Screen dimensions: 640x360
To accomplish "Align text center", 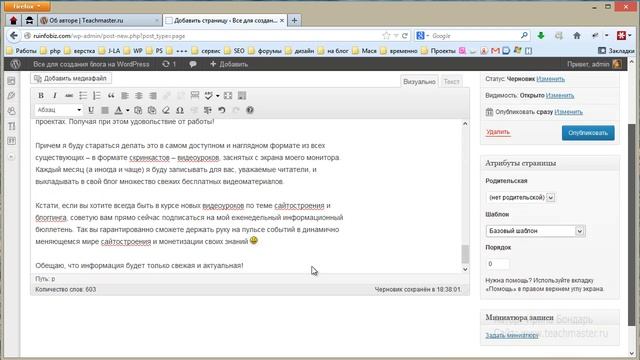I will pyautogui.click(x=139, y=96).
